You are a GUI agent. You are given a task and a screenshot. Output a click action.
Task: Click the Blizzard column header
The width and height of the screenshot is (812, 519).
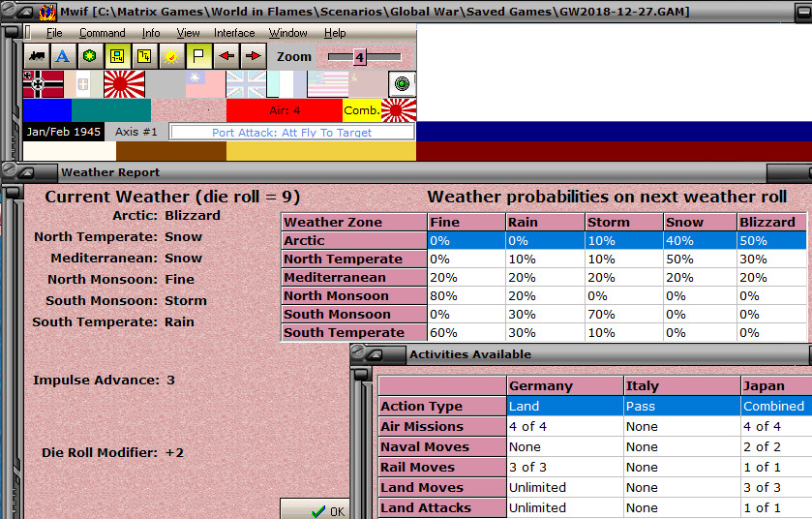(771, 222)
